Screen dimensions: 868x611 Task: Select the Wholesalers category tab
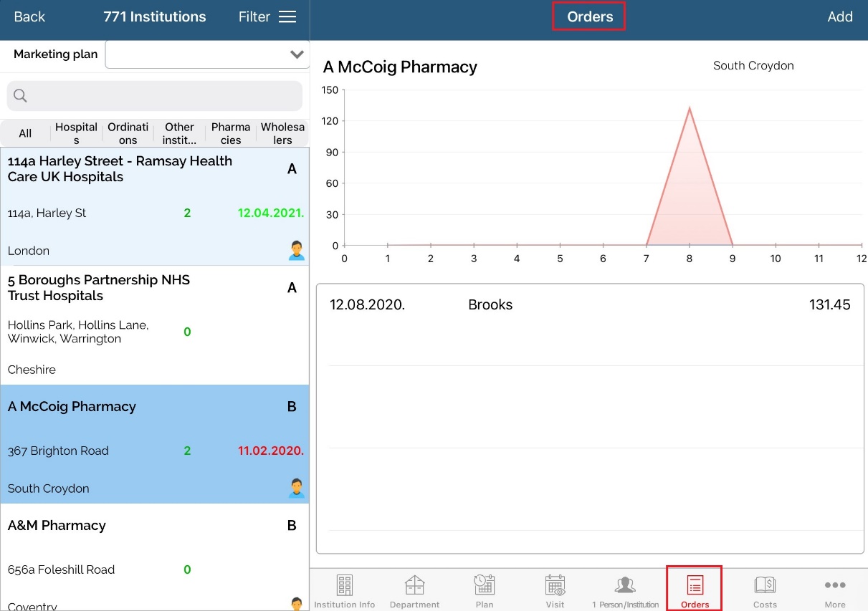(x=282, y=133)
